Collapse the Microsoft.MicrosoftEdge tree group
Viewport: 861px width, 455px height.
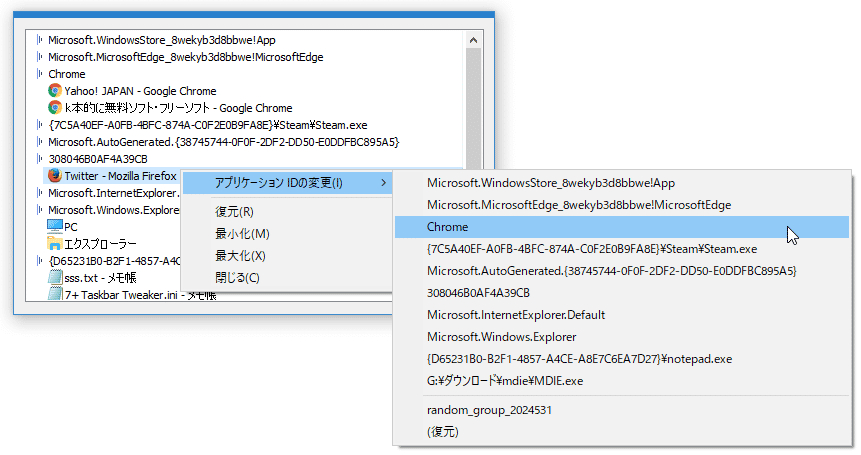point(40,57)
